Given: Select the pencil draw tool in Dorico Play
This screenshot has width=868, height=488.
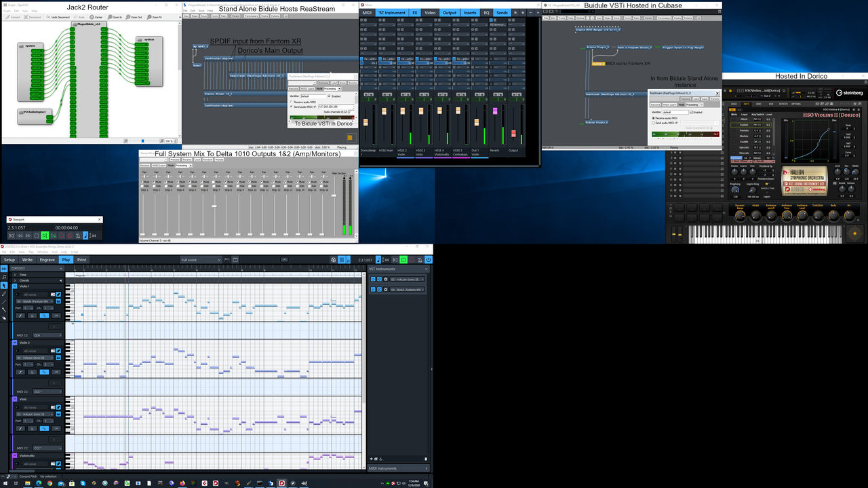Looking at the screenshot, I should 4,294.
